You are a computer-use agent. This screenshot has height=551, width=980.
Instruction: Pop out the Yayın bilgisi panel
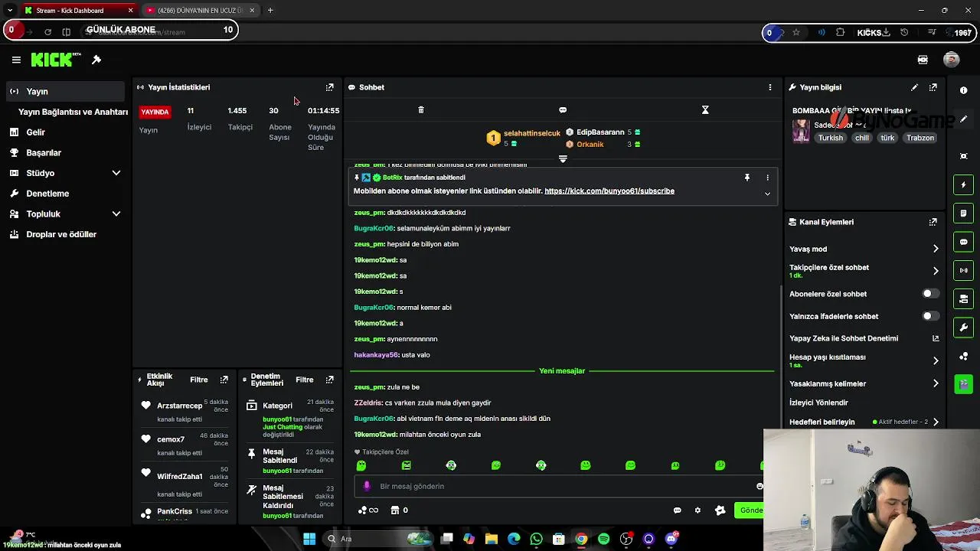(x=933, y=87)
